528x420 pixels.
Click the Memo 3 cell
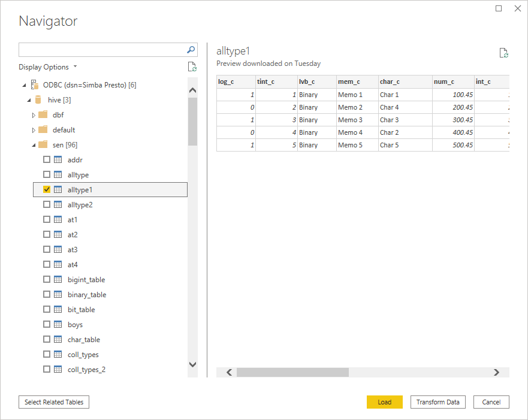357,120
